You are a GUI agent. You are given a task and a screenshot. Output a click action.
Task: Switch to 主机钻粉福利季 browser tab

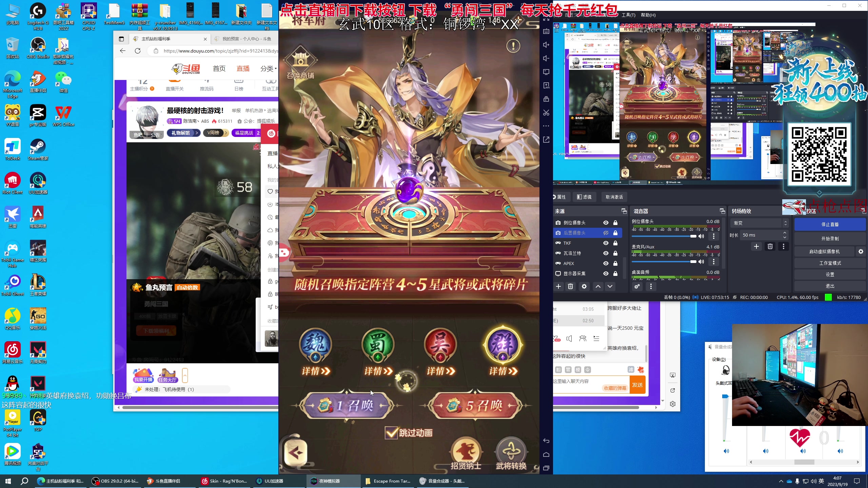point(170,39)
